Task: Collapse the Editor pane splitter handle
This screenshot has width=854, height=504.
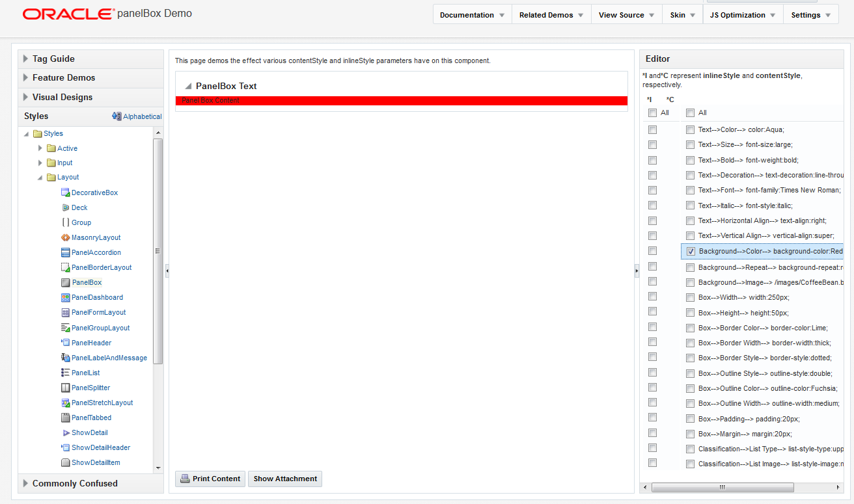Action: 637,271
